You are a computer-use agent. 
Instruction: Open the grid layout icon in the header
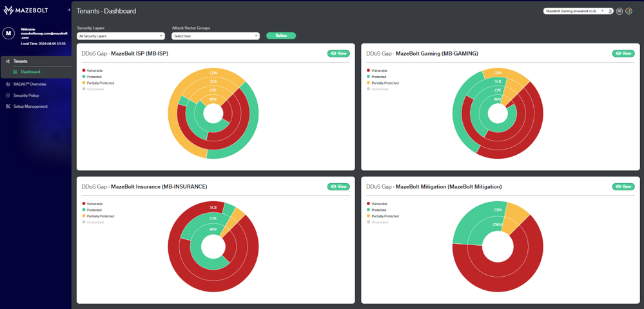(620, 11)
